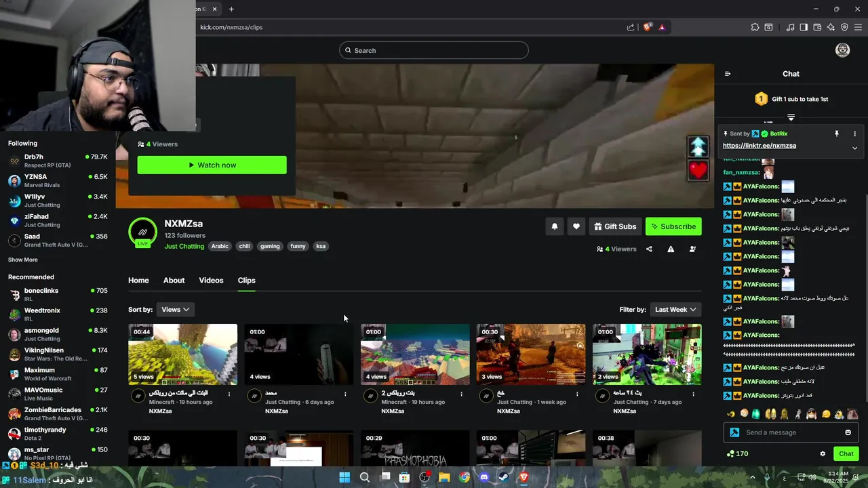The image size is (868, 488).
Task: Collapse the chat panel icon
Action: 728,74
